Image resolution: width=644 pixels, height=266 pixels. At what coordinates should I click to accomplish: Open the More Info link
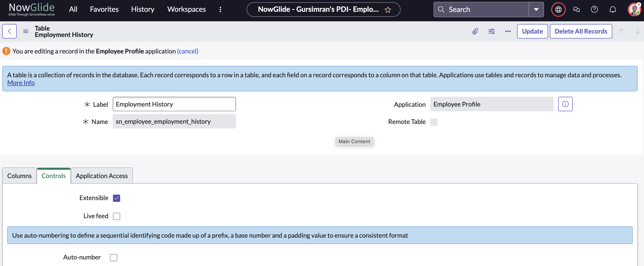pyautogui.click(x=21, y=83)
